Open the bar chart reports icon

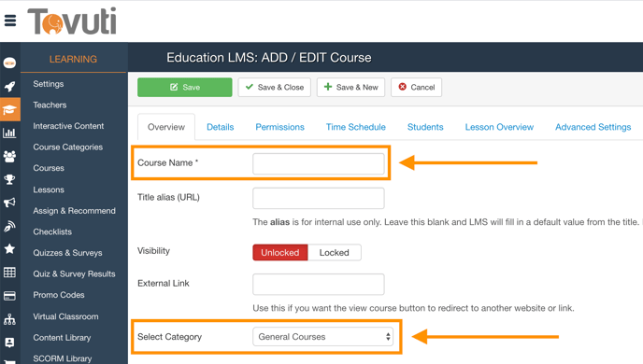tap(9, 133)
